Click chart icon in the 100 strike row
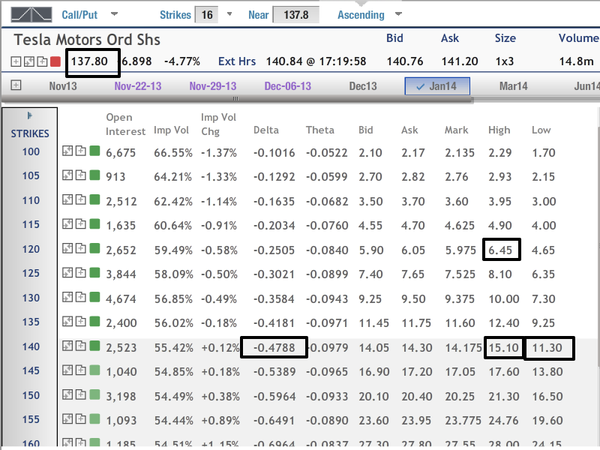Screen dimensions: 600x450 [67, 151]
